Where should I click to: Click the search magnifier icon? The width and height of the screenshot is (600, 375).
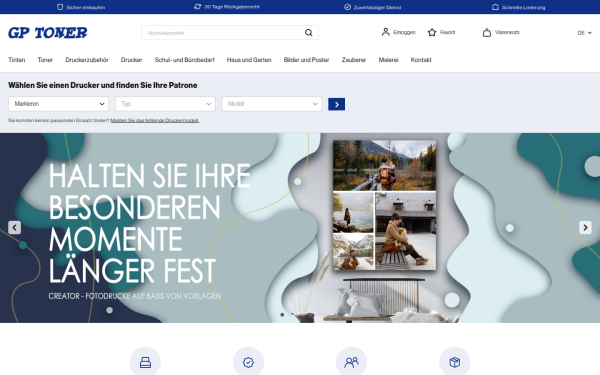click(x=308, y=33)
